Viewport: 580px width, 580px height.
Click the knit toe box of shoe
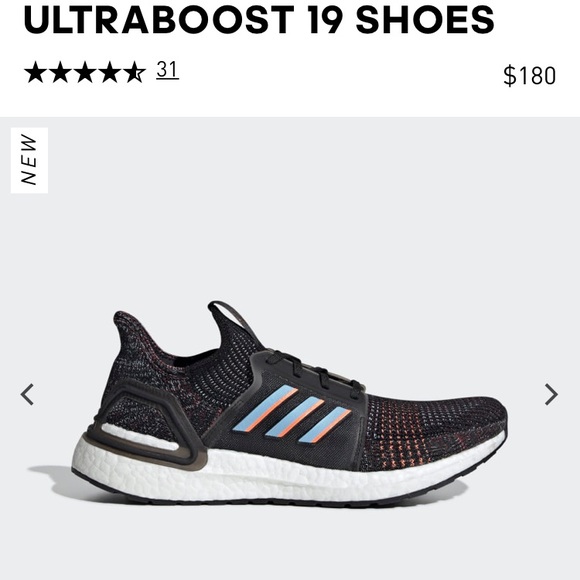(436, 425)
